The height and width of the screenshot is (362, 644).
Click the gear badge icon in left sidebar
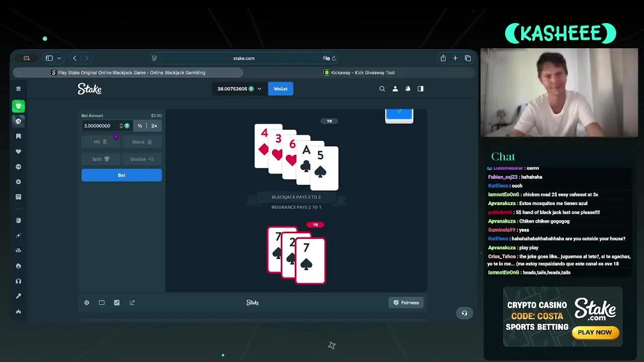click(19, 182)
